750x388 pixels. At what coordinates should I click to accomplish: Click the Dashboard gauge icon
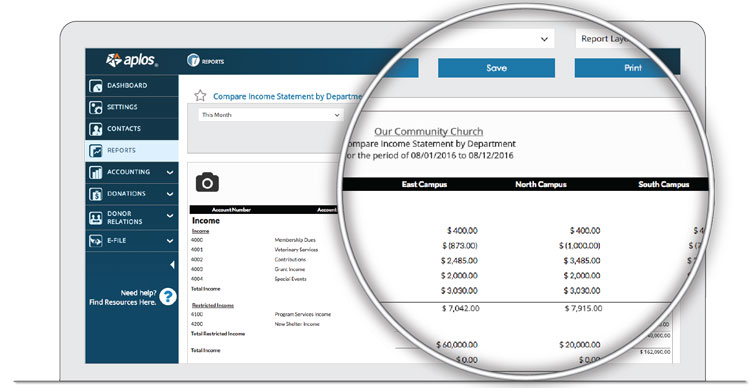click(96, 86)
